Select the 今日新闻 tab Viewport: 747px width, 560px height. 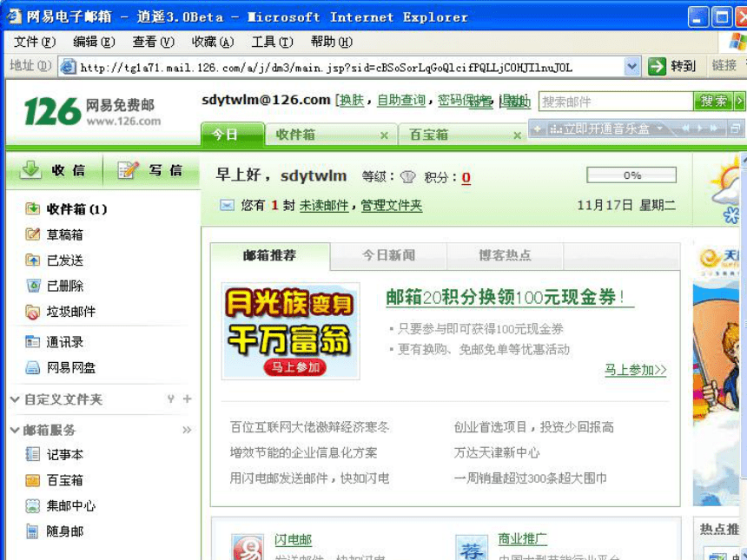[x=388, y=256]
